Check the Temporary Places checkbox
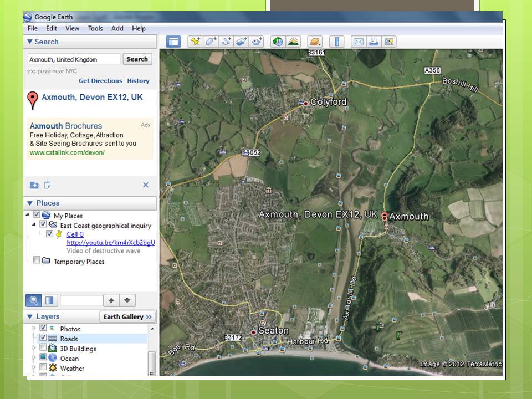532x399 pixels. coord(37,259)
